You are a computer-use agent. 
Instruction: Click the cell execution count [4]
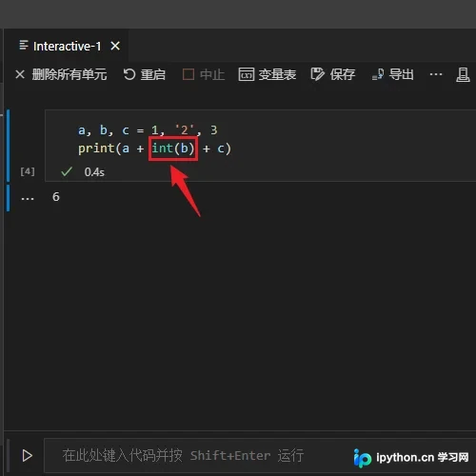28,171
